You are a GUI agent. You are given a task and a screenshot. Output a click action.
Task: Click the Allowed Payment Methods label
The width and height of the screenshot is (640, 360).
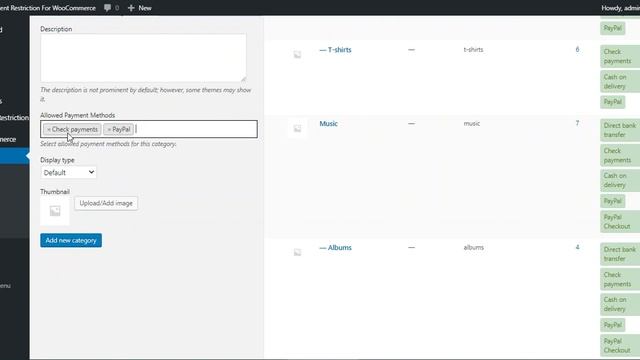(x=78, y=115)
